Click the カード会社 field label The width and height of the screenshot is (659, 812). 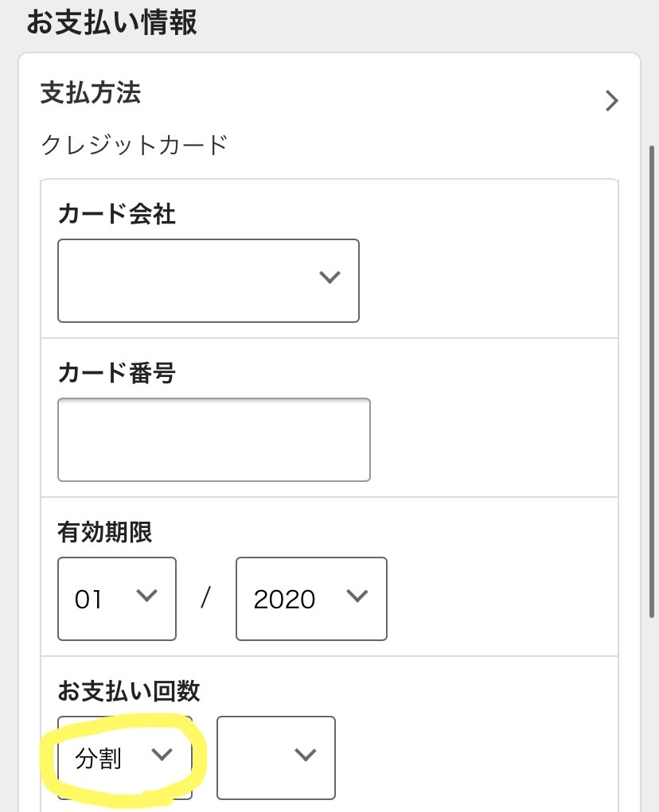click(116, 214)
